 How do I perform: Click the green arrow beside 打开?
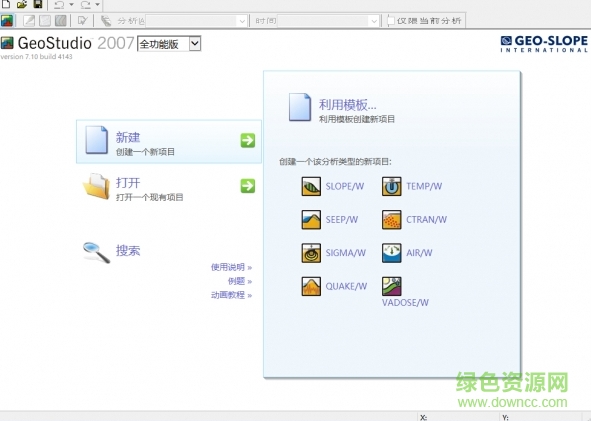tap(248, 186)
